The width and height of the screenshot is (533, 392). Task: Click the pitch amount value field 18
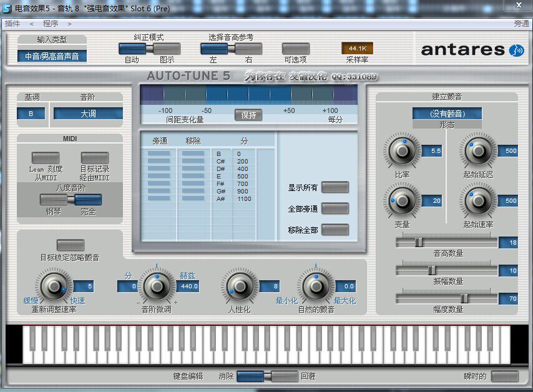click(x=508, y=242)
